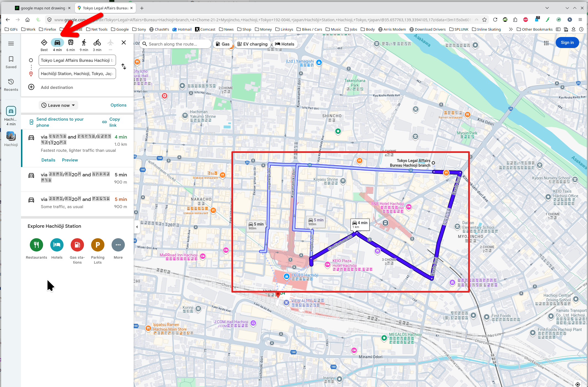Click the Sign in button
Viewport: 588px width, 387px height.
567,43
